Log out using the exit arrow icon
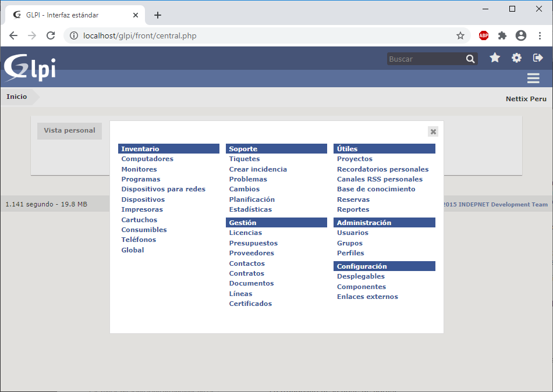This screenshot has height=392, width=553. coord(538,58)
